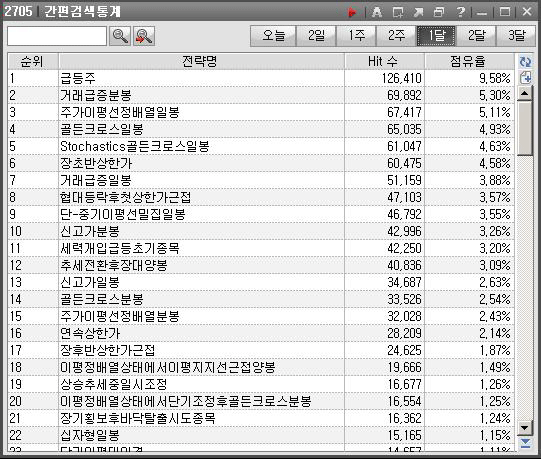The height and width of the screenshot is (459, 541).
Task: Select the 오늘 period toggle
Action: click(273, 36)
